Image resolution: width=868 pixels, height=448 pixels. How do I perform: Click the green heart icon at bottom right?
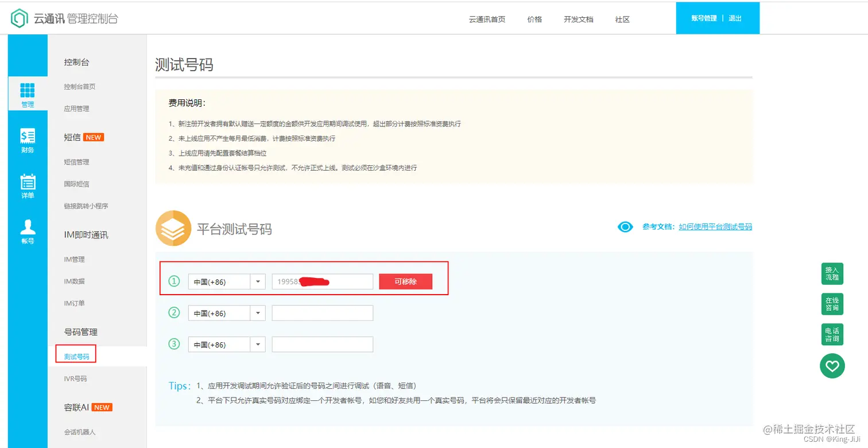point(832,366)
